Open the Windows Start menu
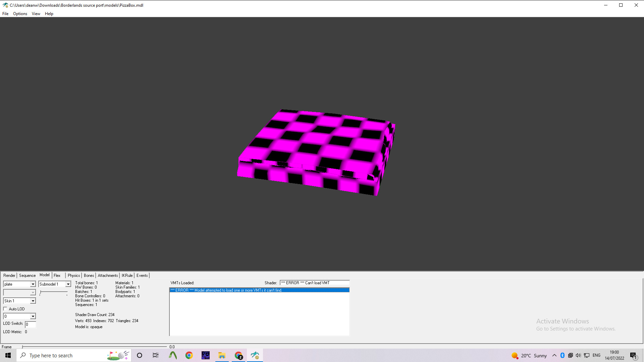644x362 pixels. [8, 355]
